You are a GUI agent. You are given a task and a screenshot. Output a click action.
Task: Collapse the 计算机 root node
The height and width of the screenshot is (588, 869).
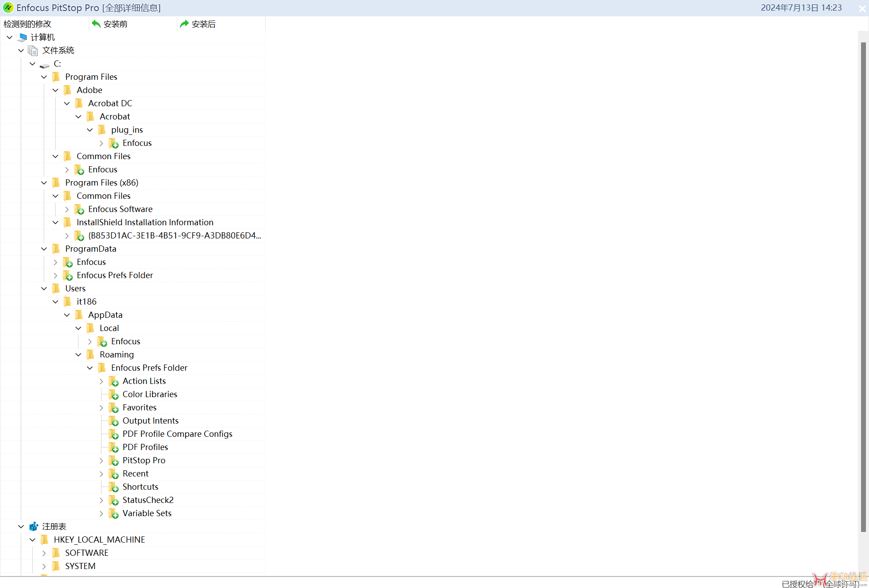(x=9, y=37)
